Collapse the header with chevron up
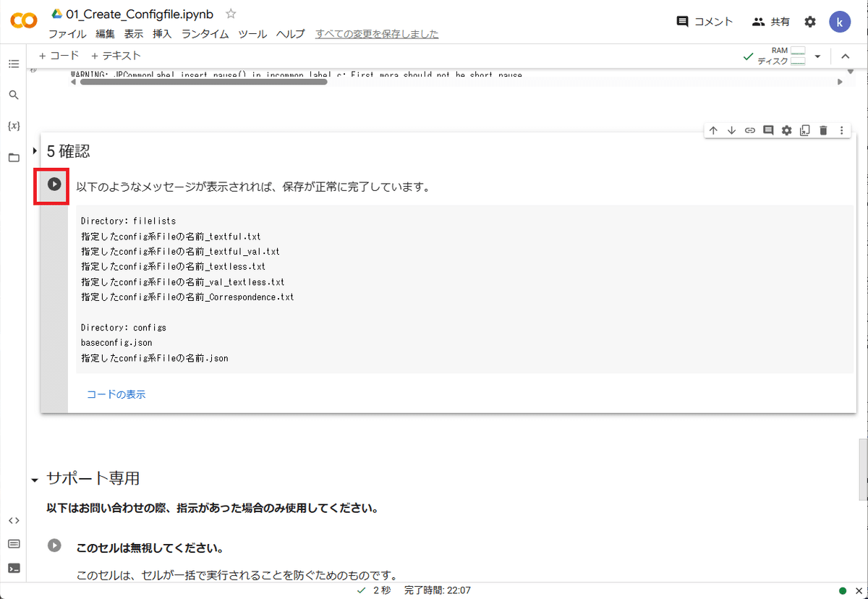Image resolution: width=868 pixels, height=599 pixels. (x=844, y=56)
